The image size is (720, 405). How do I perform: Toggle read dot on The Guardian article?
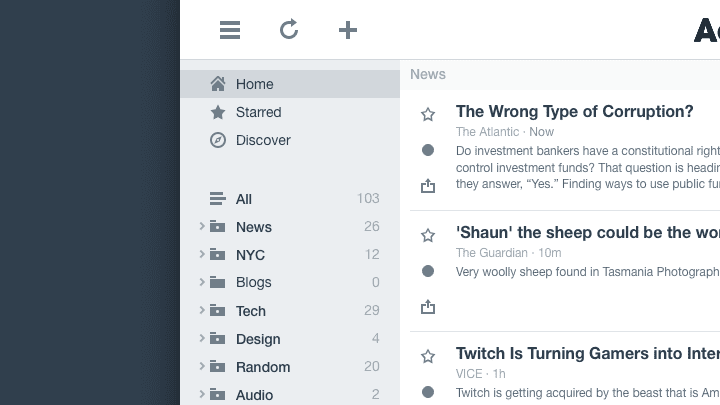point(428,271)
